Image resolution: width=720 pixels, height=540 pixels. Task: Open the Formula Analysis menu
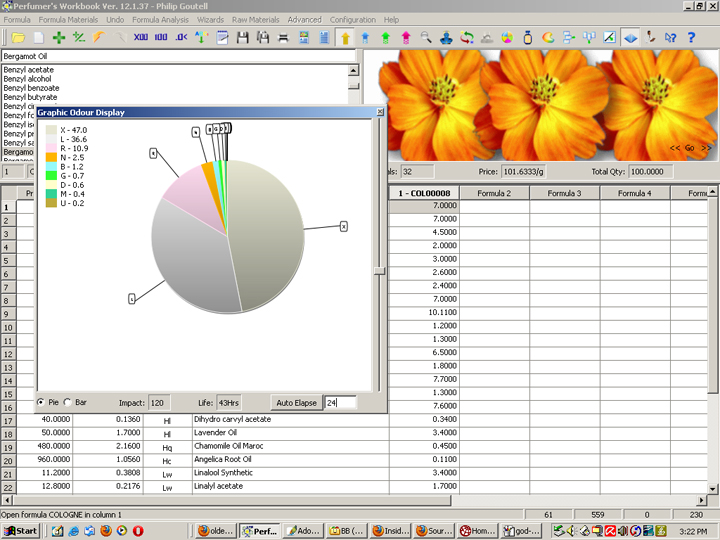pyautogui.click(x=159, y=19)
